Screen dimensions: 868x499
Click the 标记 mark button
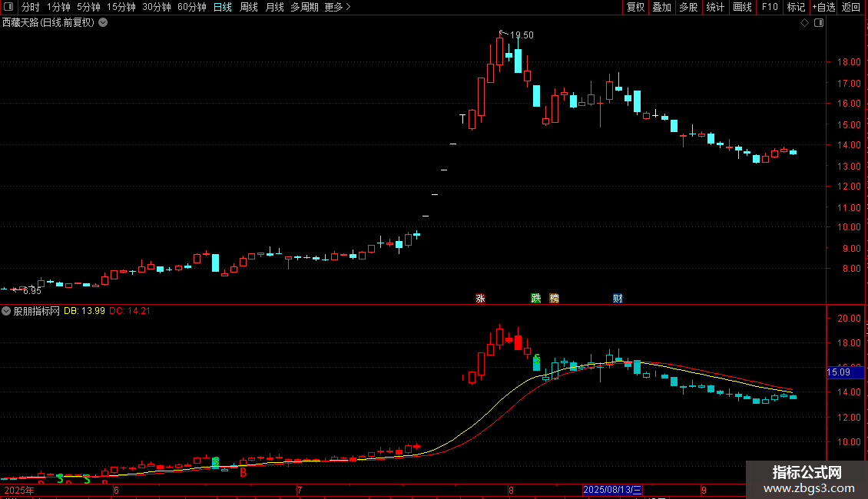click(796, 7)
